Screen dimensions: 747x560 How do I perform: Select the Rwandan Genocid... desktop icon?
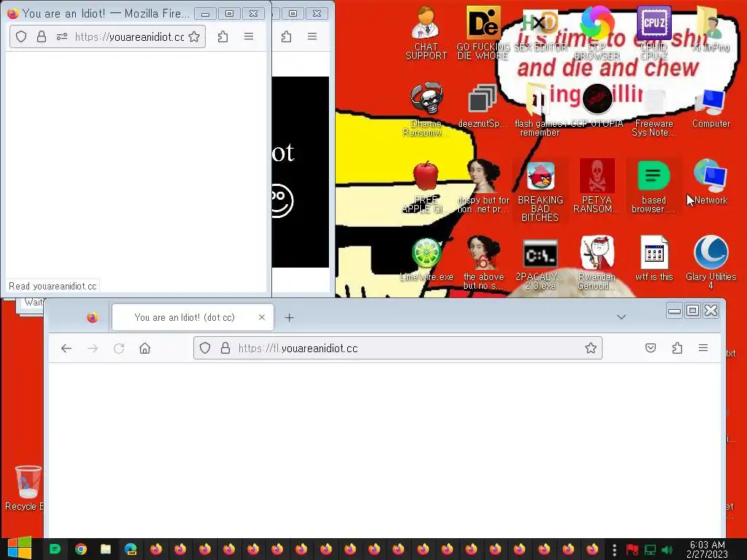pos(597,263)
